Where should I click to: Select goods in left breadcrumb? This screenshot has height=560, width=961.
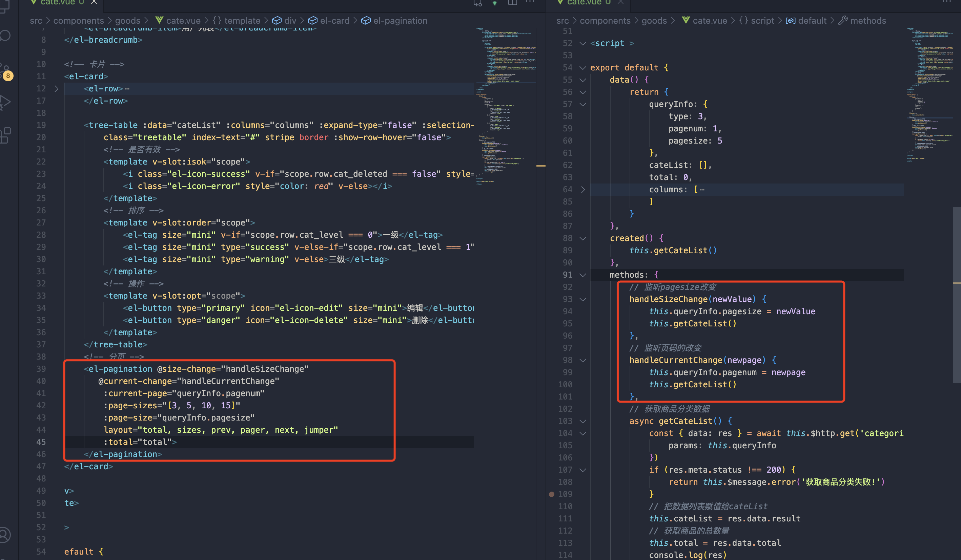point(128,21)
